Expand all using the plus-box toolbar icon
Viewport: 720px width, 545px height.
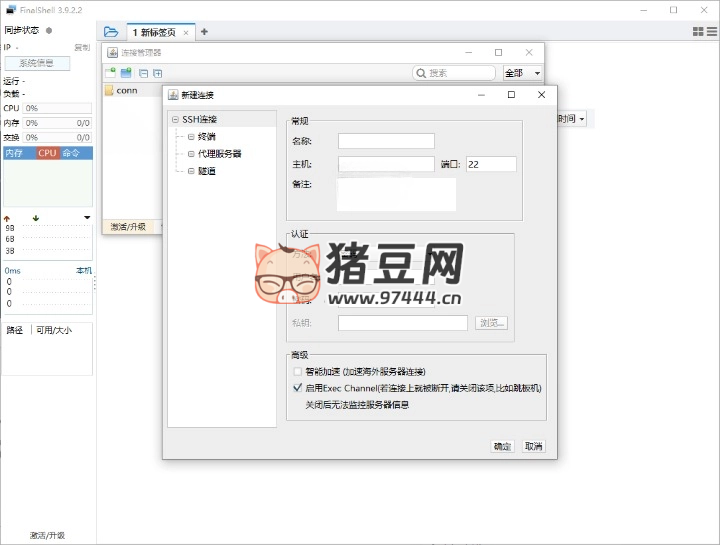click(158, 73)
